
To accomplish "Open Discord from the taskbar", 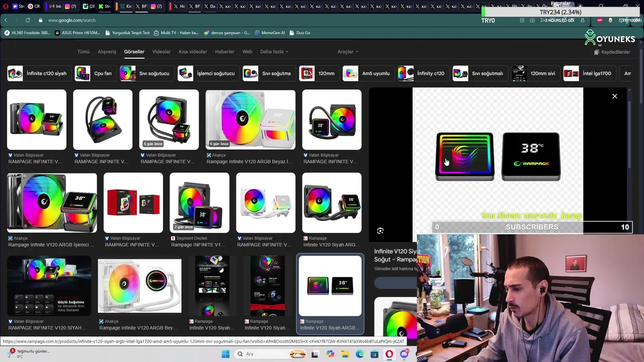I will pos(404,354).
